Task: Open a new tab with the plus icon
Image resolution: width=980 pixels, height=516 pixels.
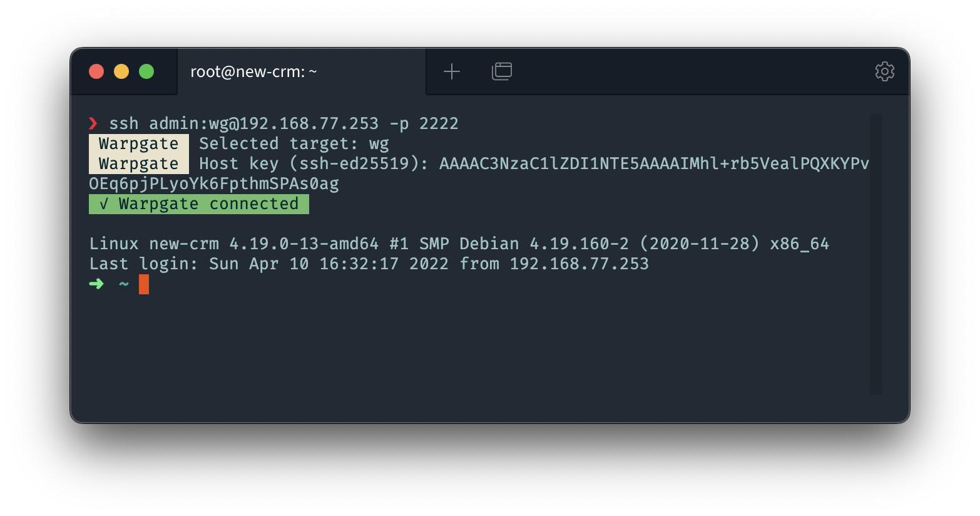Action: tap(451, 72)
